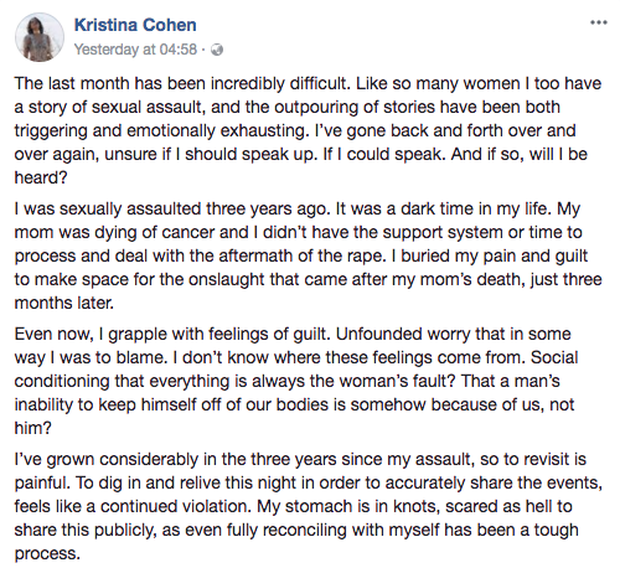Open Kristina Cohen's profile name link
This screenshot has height=568, width=620.
[135, 25]
